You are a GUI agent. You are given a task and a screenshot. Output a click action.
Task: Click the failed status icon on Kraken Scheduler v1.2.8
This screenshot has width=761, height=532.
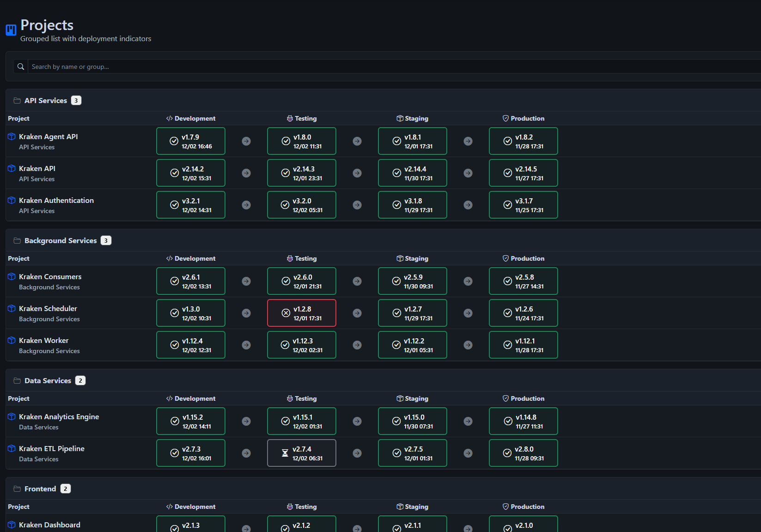[x=285, y=312]
